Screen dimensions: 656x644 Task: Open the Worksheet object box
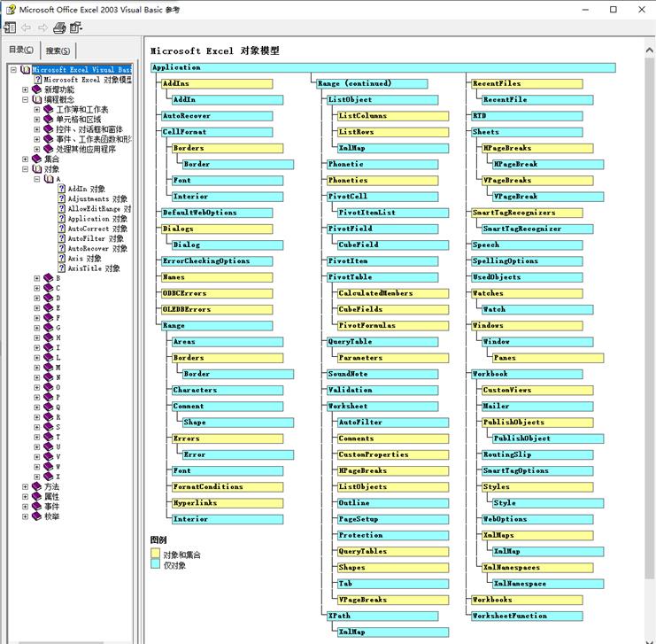tap(382, 407)
